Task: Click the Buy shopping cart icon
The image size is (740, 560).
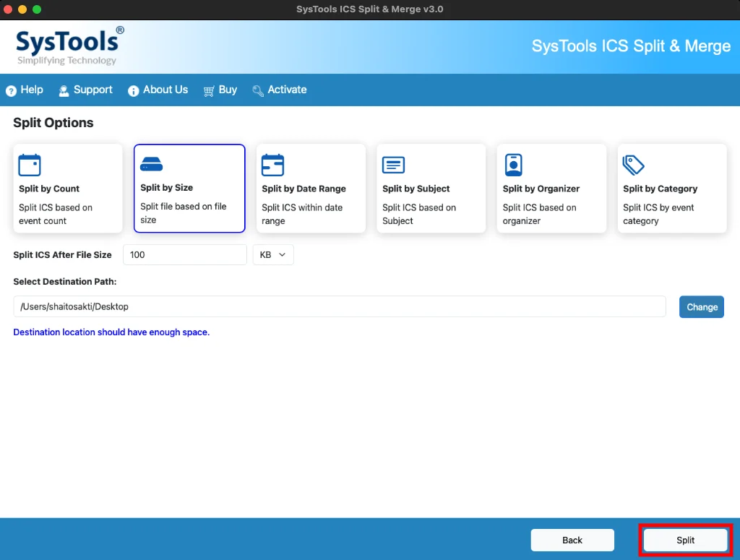Action: click(209, 90)
